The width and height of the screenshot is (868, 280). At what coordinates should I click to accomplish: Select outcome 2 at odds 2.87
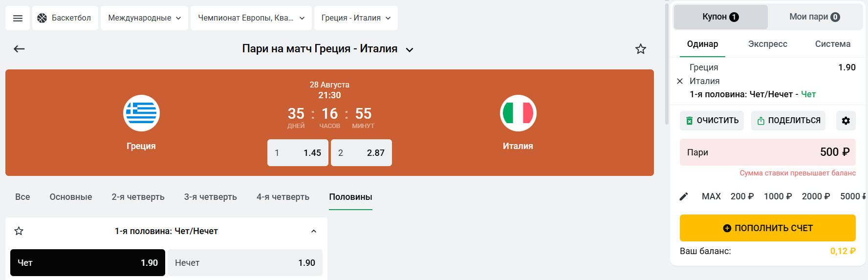[361, 153]
